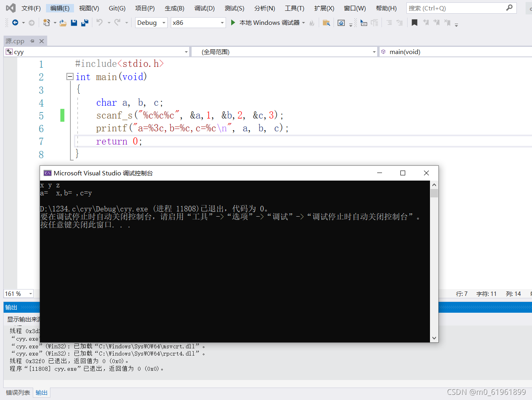
Task: Click the Visual Studio logo icon
Action: pyautogui.click(x=11, y=8)
